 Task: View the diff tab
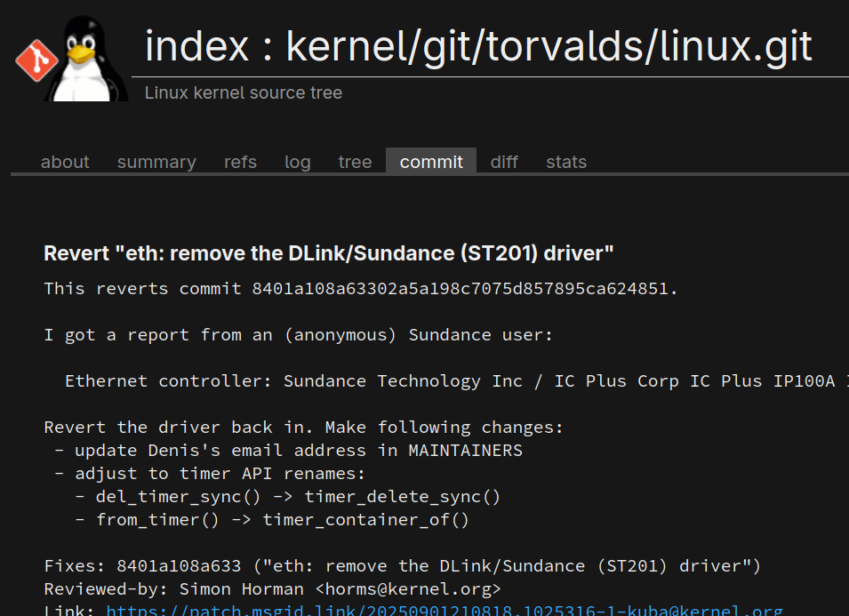(x=504, y=162)
